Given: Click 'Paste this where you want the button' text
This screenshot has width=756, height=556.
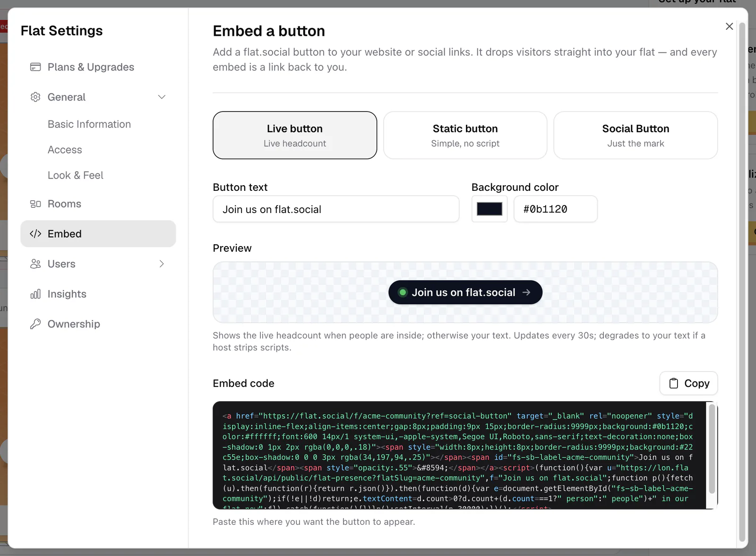Looking at the screenshot, I should coord(314,522).
